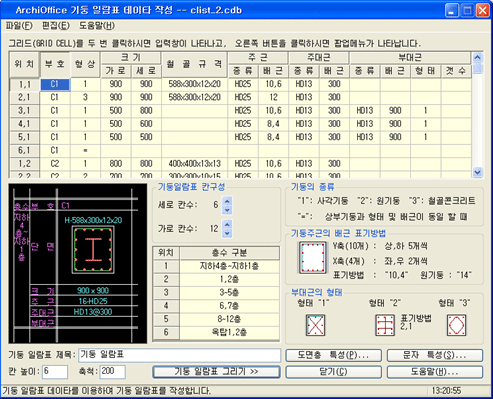Click the 3-5층 floor cell

(230, 293)
